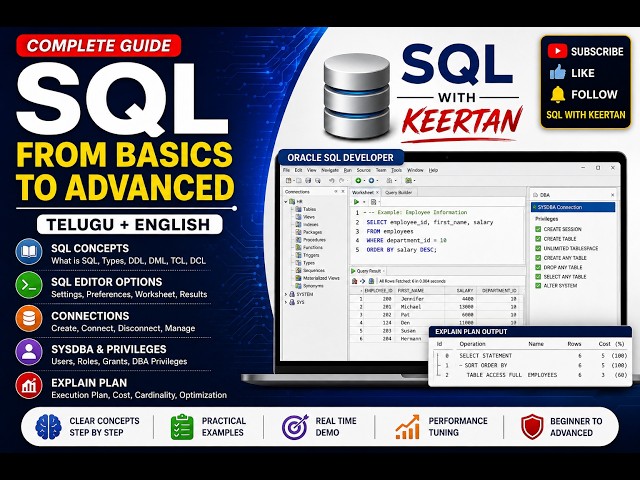Uncheck the CREATE SESSION privilege
640x480 pixels.
[x=538, y=229]
